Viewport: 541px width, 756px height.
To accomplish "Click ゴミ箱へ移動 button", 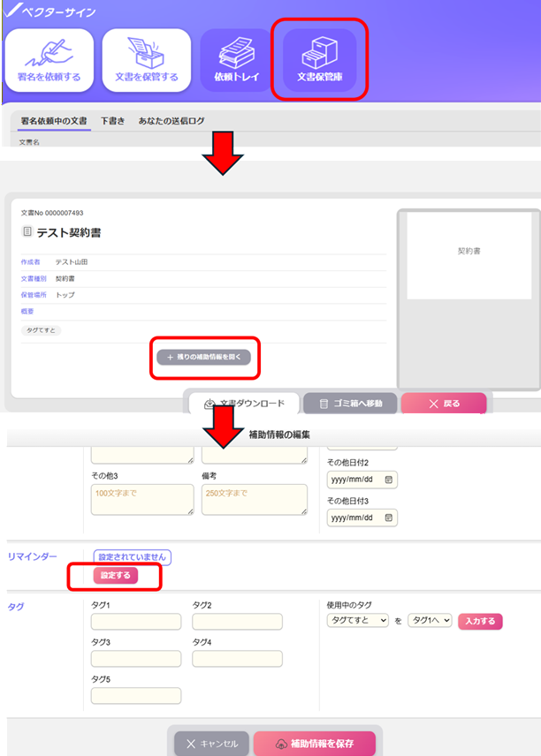I will click(x=350, y=404).
